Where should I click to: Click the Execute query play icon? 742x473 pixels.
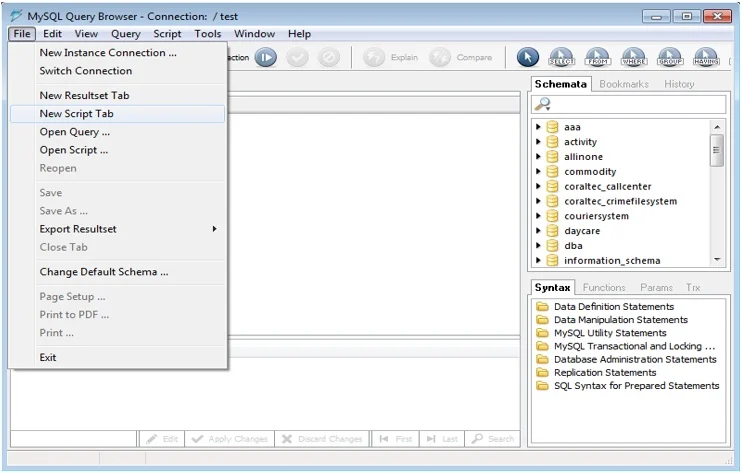(x=265, y=58)
